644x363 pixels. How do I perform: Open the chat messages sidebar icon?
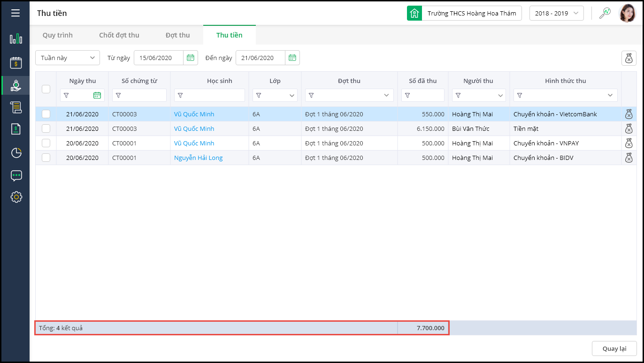click(x=16, y=175)
